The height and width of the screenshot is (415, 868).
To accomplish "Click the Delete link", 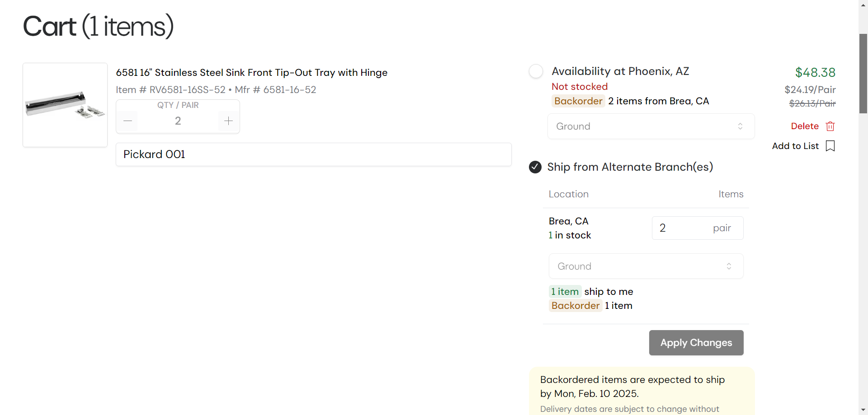I will tap(805, 126).
